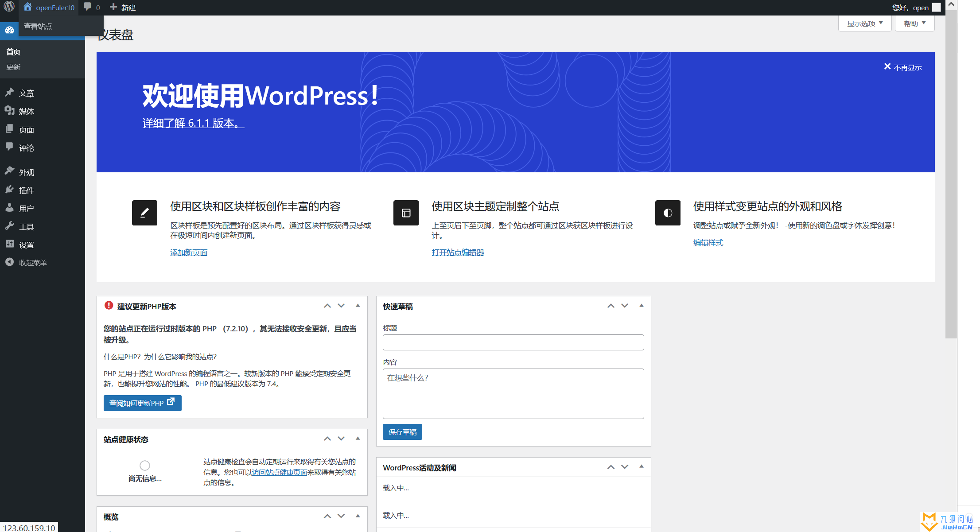980x532 pixels.
Task: Move 建议更新PHP版本 panel up
Action: pos(327,306)
